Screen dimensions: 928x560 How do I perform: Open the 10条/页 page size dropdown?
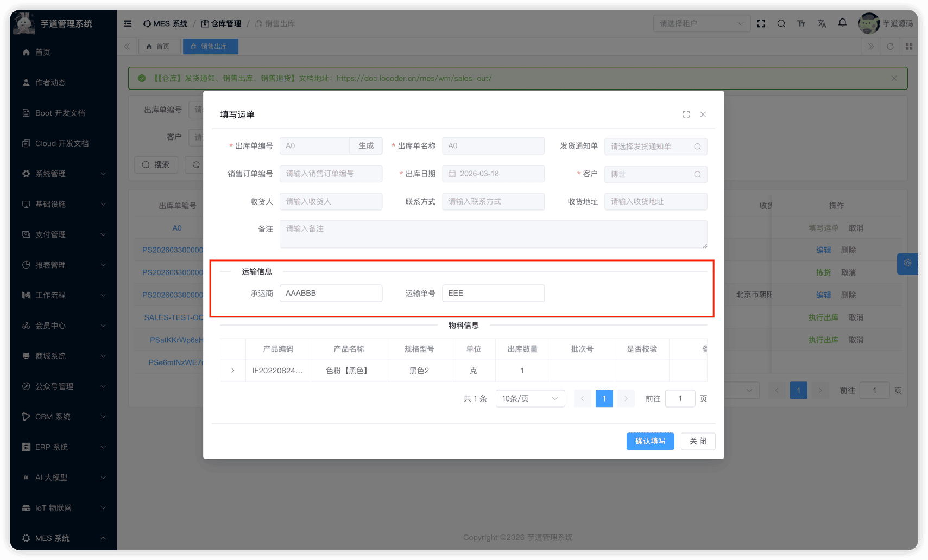(529, 399)
